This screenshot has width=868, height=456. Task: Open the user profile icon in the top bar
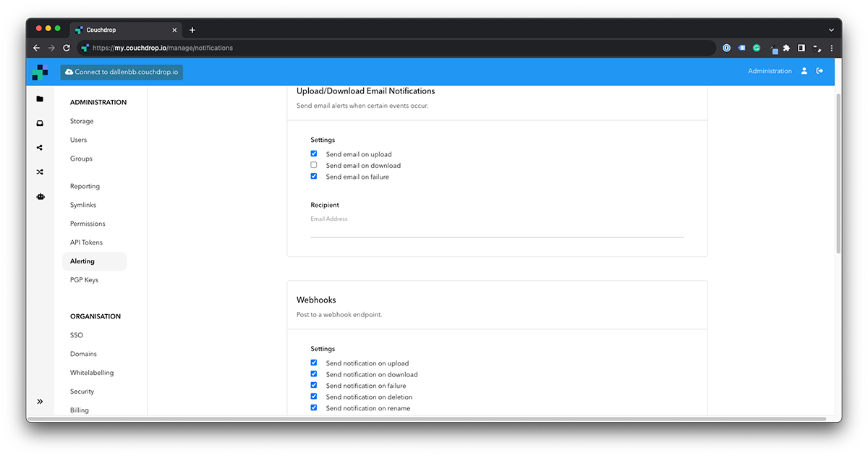[804, 71]
